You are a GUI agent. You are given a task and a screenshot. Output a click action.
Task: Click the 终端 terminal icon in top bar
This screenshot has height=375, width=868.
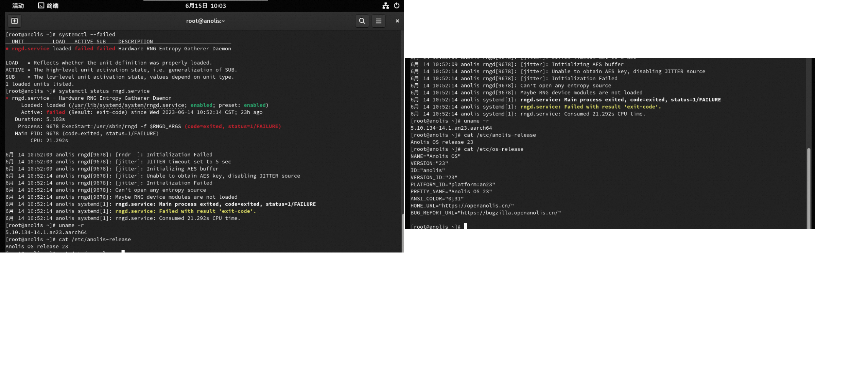[41, 6]
